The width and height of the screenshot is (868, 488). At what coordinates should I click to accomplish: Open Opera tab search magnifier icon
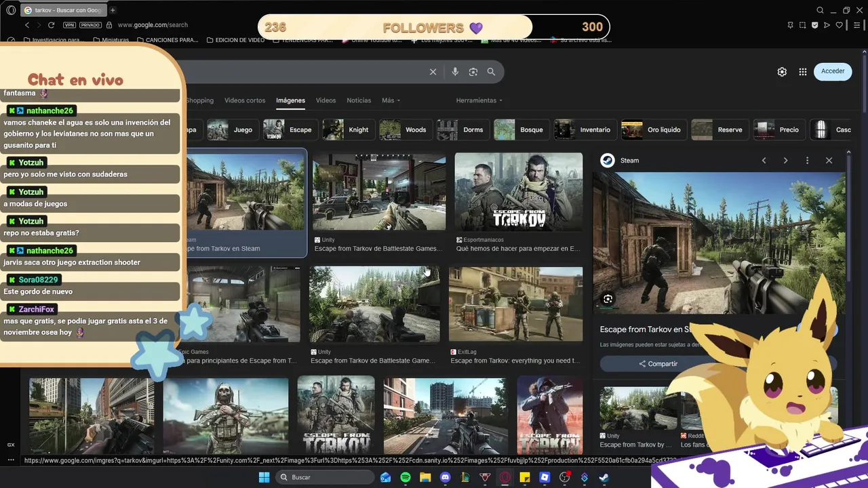820,10
